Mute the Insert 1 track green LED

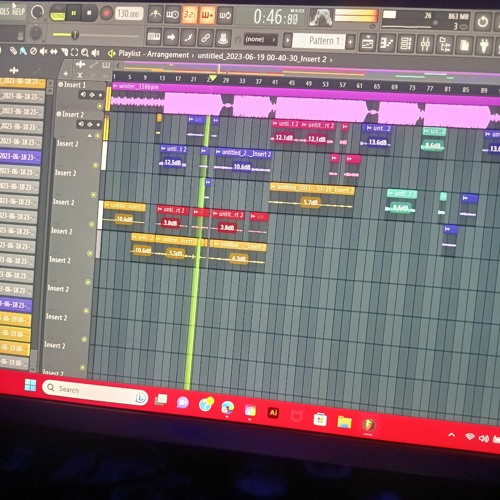coord(99,106)
